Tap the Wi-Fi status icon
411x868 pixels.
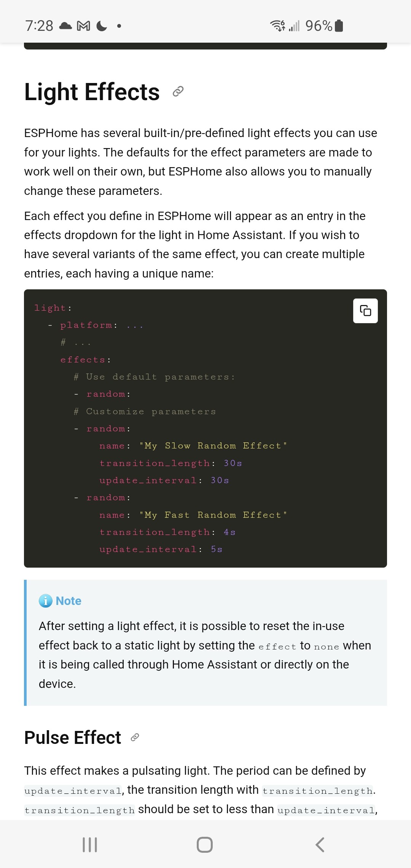pos(277,26)
